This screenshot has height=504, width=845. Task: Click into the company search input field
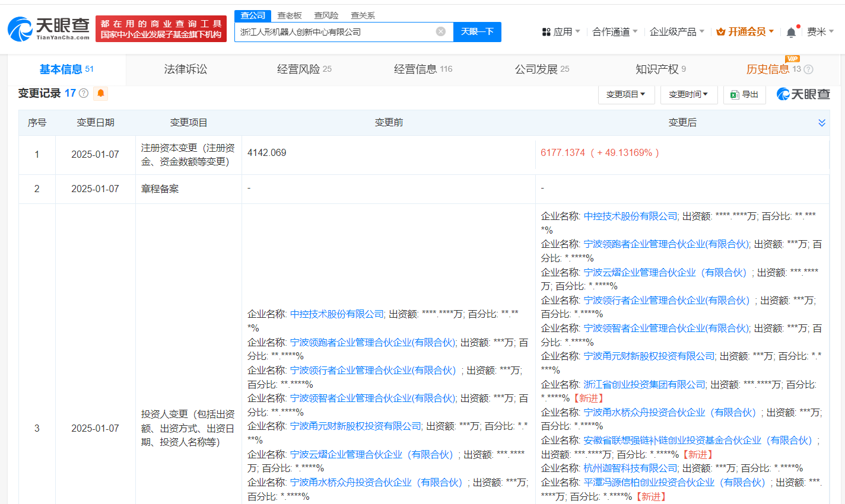click(x=335, y=32)
